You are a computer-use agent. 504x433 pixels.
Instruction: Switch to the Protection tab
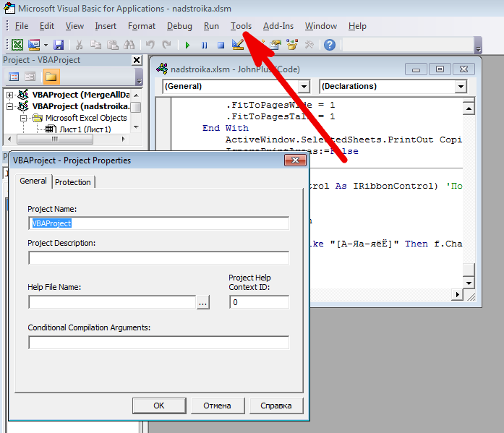pos(73,182)
